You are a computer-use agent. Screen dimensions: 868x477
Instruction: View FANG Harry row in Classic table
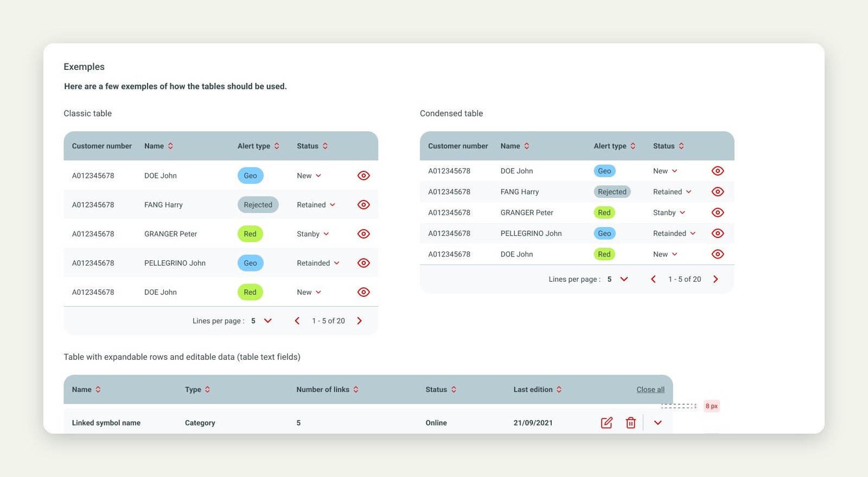tap(363, 205)
